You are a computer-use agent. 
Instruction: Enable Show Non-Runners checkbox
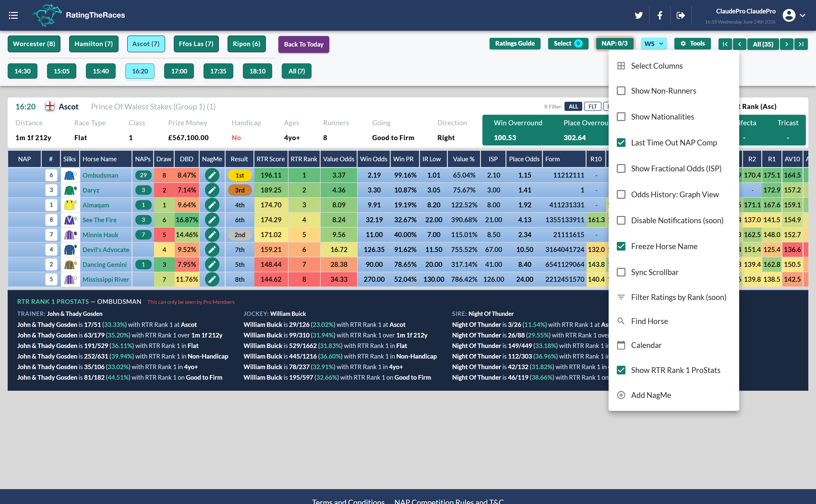621,91
